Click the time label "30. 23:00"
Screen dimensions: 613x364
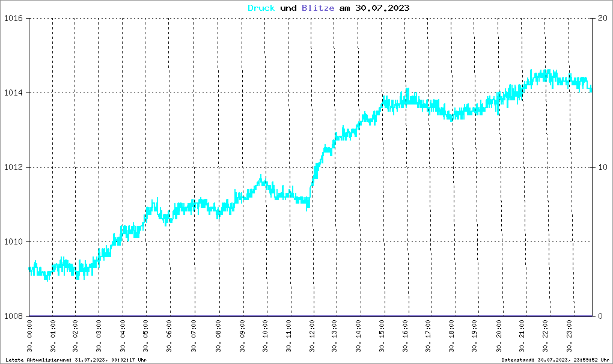click(x=569, y=336)
